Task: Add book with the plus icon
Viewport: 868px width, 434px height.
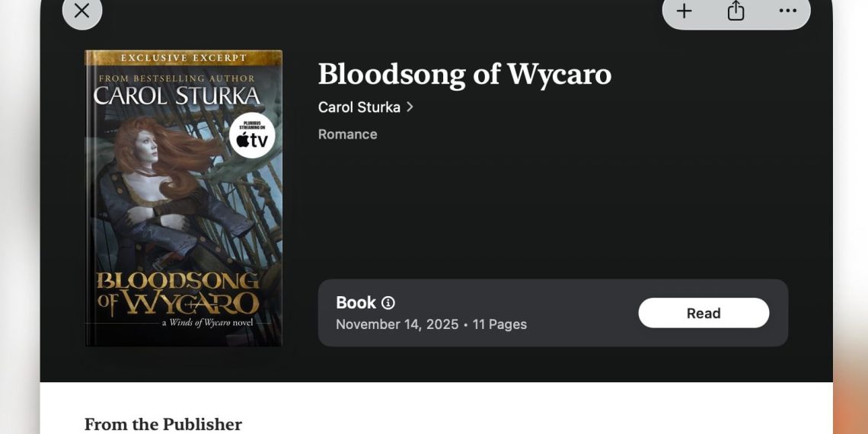Action: pyautogui.click(x=685, y=11)
